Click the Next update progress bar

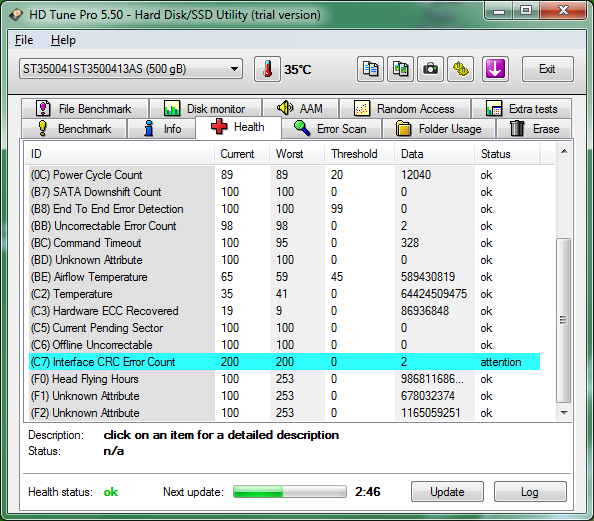coord(290,492)
